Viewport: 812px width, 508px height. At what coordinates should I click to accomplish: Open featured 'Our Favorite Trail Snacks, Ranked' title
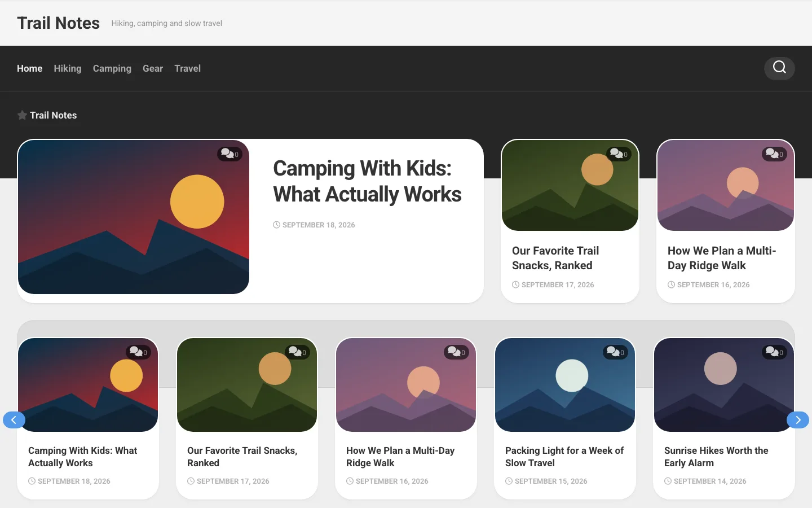(x=555, y=258)
